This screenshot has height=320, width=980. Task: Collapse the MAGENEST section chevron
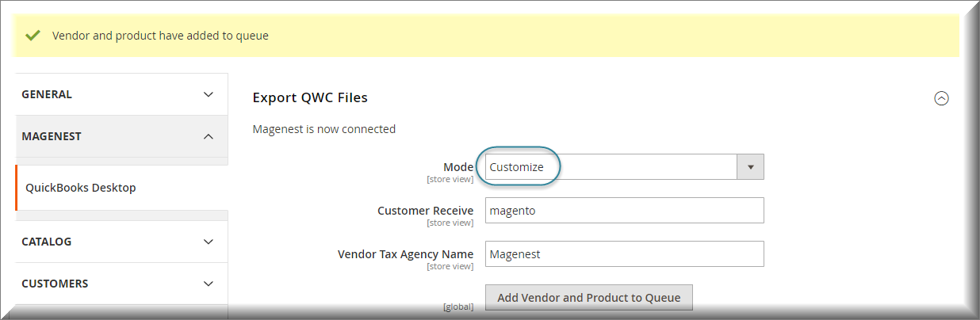(209, 136)
